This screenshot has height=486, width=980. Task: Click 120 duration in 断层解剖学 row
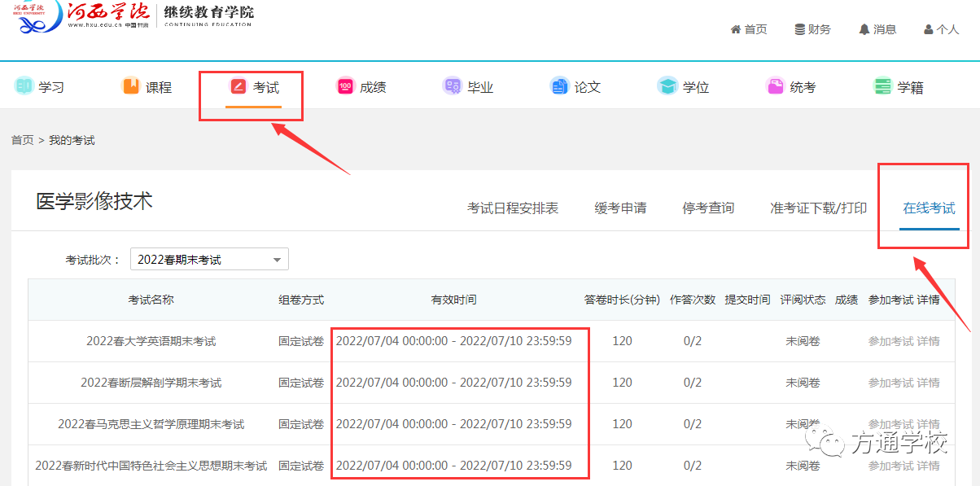(622, 383)
